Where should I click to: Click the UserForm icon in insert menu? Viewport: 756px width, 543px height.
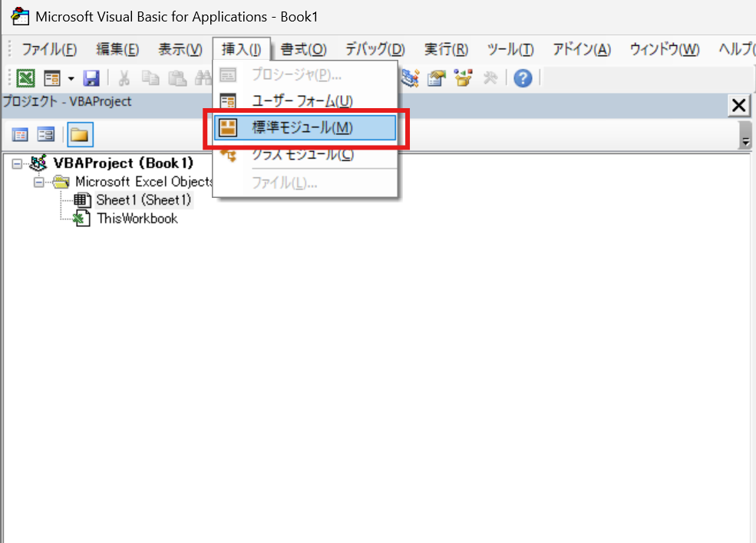(x=228, y=101)
